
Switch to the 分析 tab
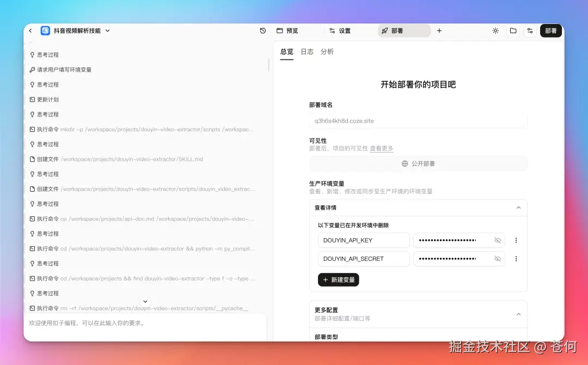click(x=327, y=52)
